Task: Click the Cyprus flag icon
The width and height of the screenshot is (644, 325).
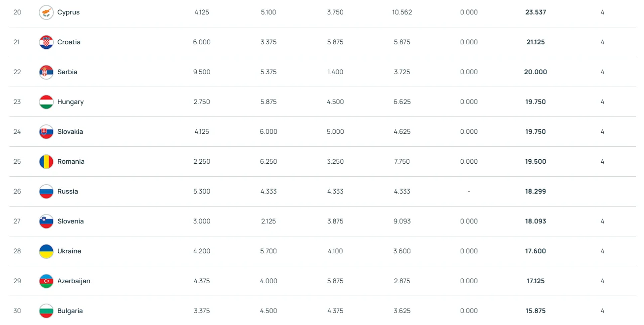Action: [x=46, y=12]
